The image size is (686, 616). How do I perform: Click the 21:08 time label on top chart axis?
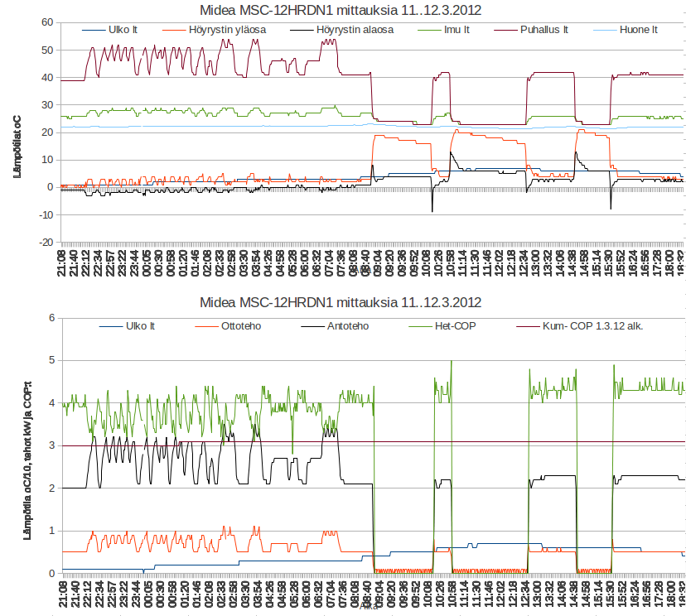coord(62,262)
